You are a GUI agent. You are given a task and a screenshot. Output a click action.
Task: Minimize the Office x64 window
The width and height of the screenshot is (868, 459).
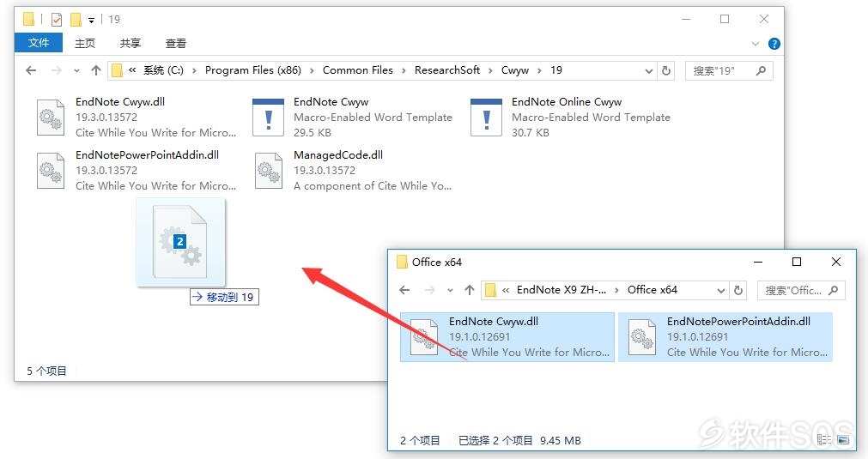(758, 262)
